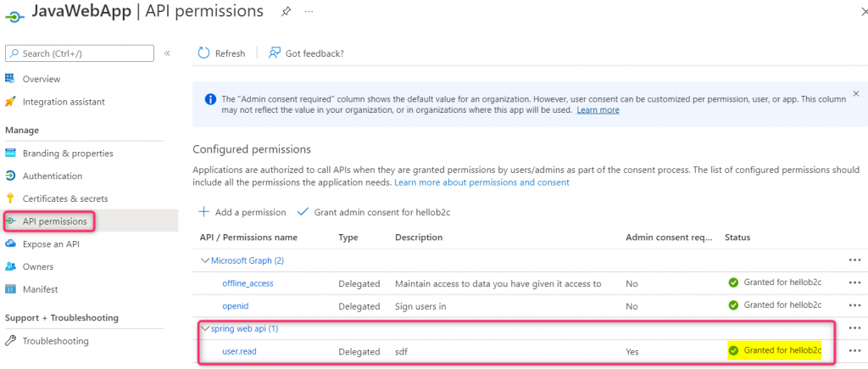
Task: Open the ellipsis menu for user.read row
Action: click(x=854, y=350)
